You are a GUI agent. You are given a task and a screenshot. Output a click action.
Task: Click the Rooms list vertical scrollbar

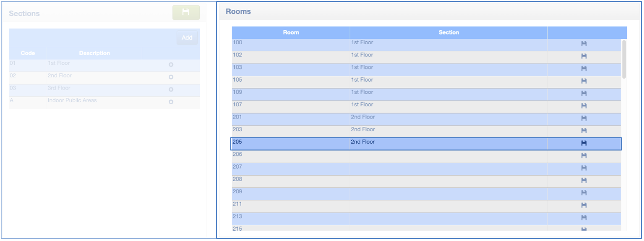(624, 59)
